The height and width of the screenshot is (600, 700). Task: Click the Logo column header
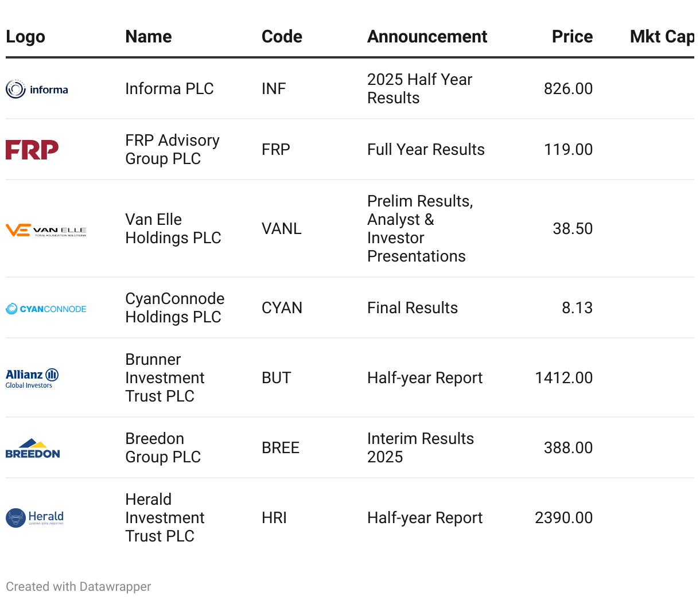click(x=25, y=37)
